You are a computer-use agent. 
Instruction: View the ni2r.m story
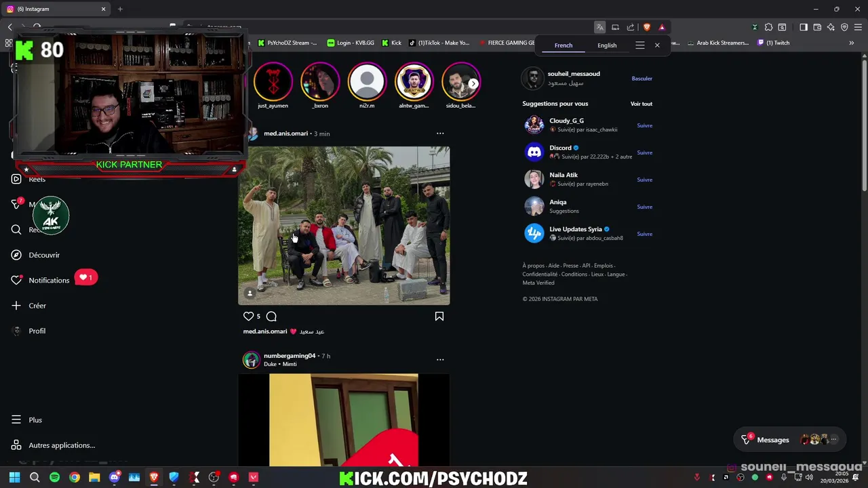coord(367,81)
